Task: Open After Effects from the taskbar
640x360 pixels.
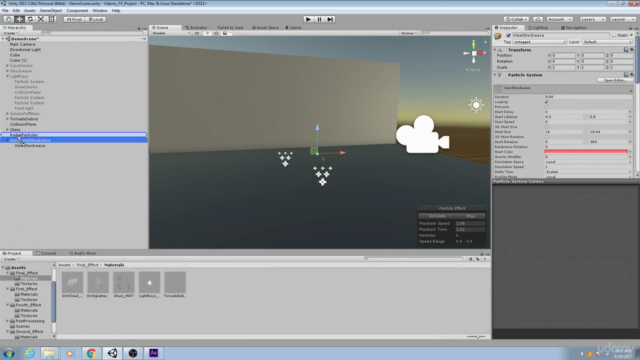Action: tap(154, 353)
